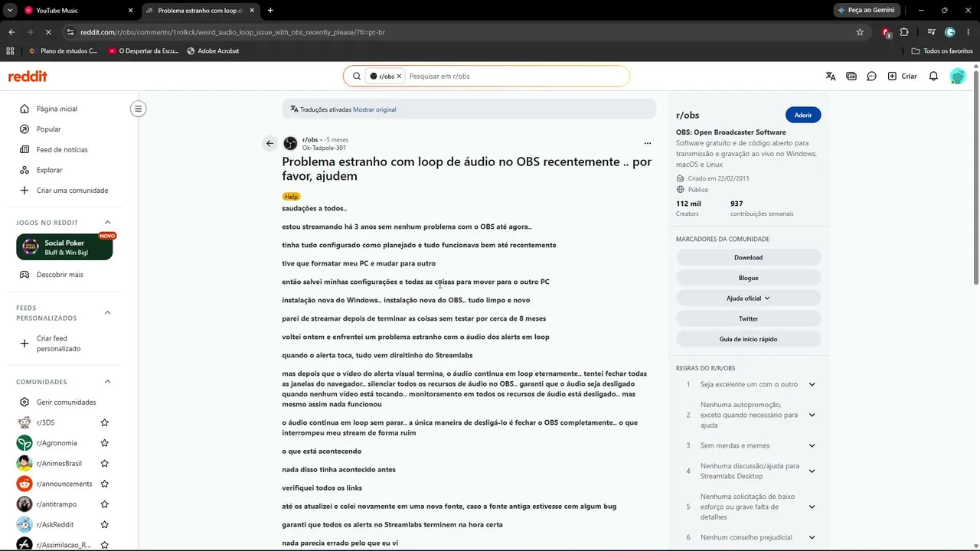980x551 pixels.
Task: Focus the Pesquisar em r/obs search field
Action: click(x=516, y=77)
